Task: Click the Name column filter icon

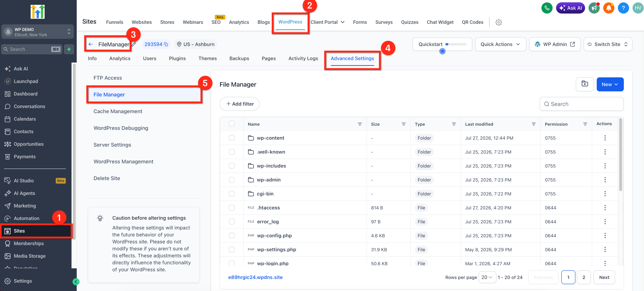Action: (360, 124)
